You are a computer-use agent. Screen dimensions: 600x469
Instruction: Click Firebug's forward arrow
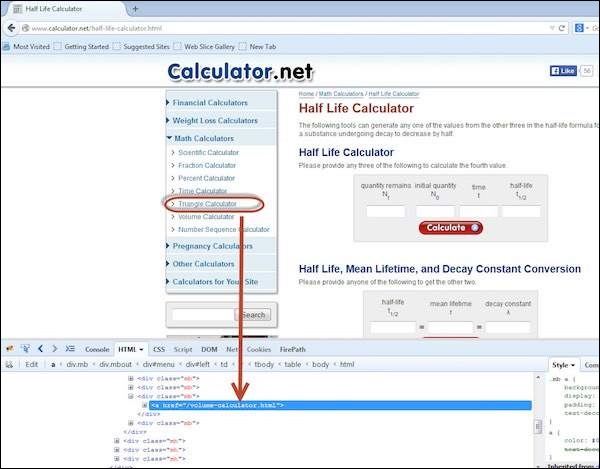(x=55, y=348)
